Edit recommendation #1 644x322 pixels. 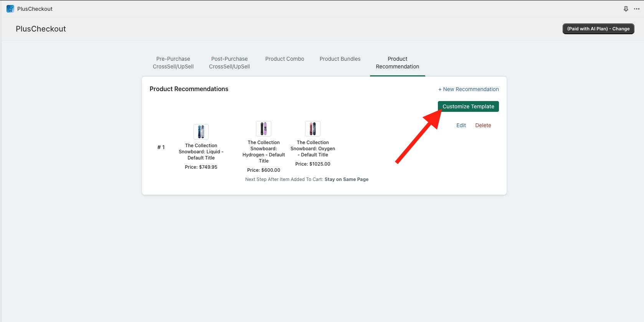pos(461,125)
